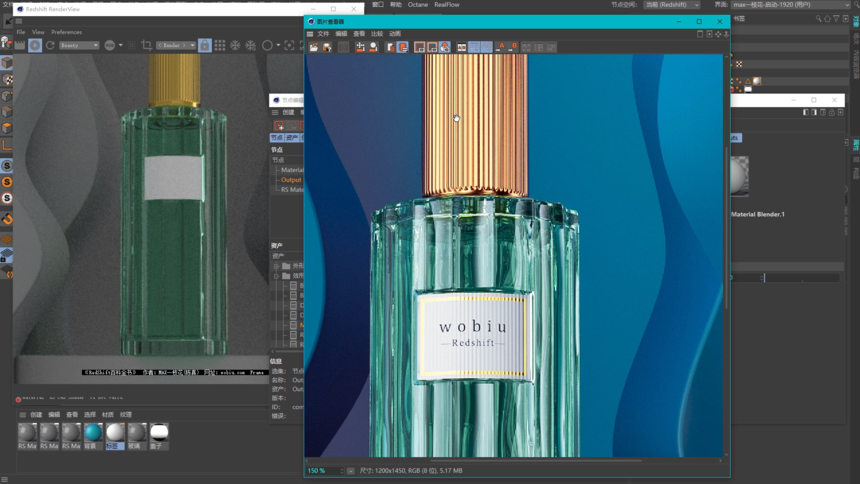
Task: Expand the first asset folder in node editor
Action: point(276,266)
